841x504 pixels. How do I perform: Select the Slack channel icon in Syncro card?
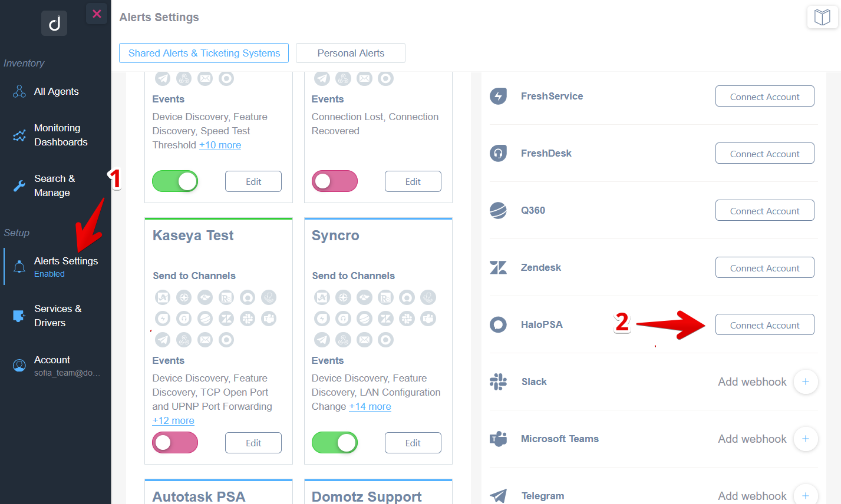[x=407, y=319]
